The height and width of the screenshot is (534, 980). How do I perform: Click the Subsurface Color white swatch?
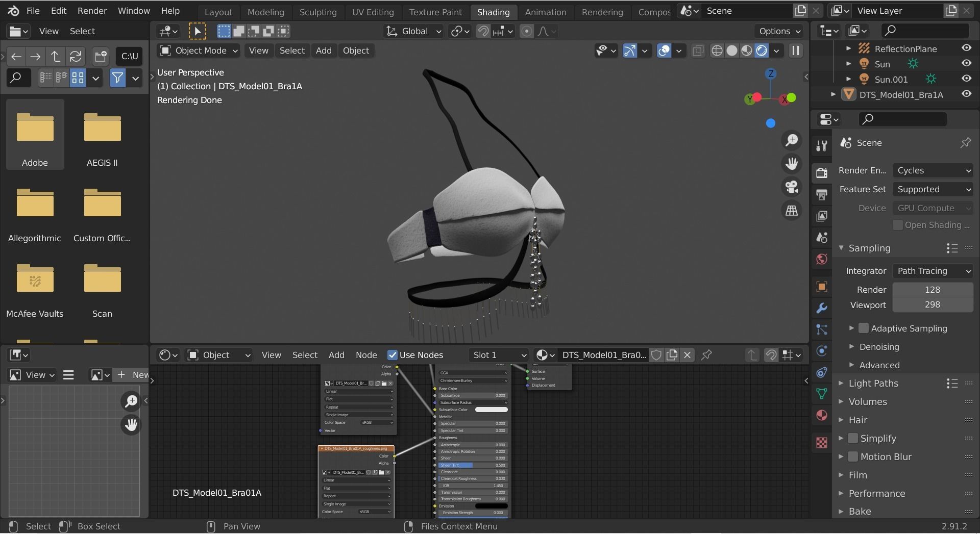point(491,410)
